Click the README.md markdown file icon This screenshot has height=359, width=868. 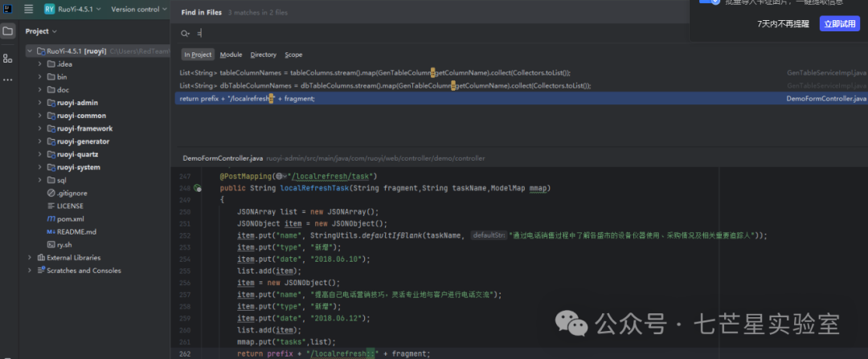[51, 232]
